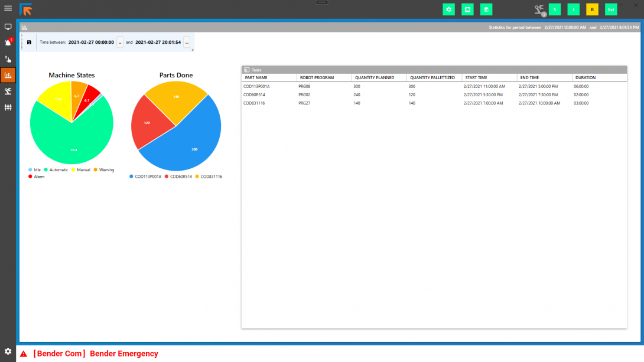Expand the toolbar overflow arrow
Screen dimensions: 644x362
point(193,50)
